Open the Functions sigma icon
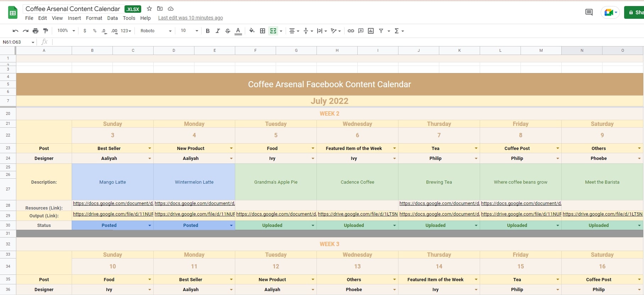 click(397, 31)
